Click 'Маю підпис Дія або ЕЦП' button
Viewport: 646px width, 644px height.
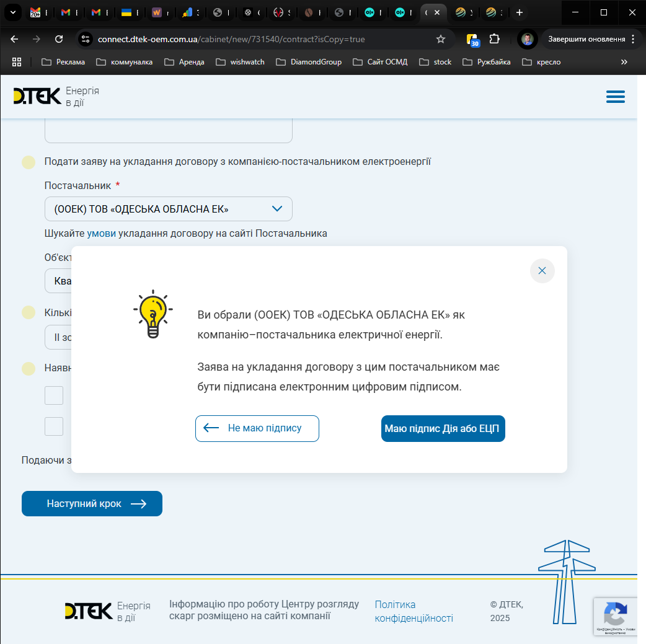click(443, 428)
